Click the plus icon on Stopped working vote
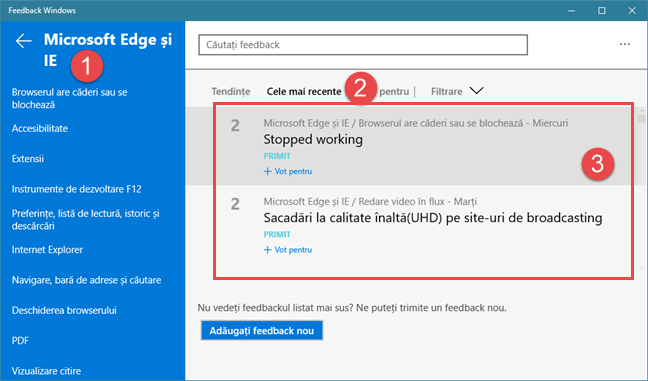The height and width of the screenshot is (381, 648). 267,171
